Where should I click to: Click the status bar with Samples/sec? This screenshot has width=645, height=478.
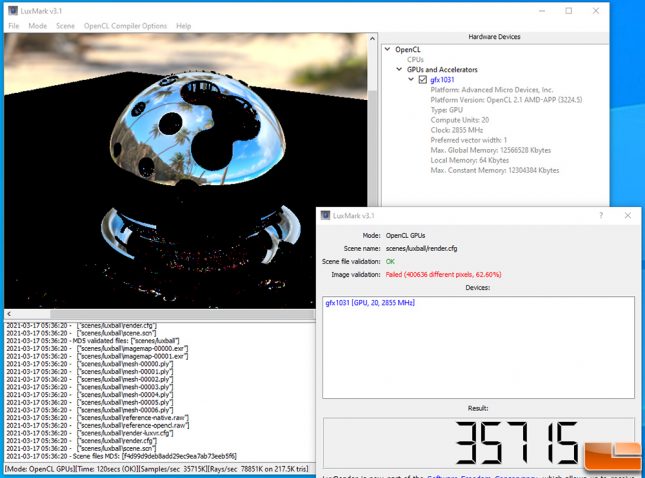point(157,469)
